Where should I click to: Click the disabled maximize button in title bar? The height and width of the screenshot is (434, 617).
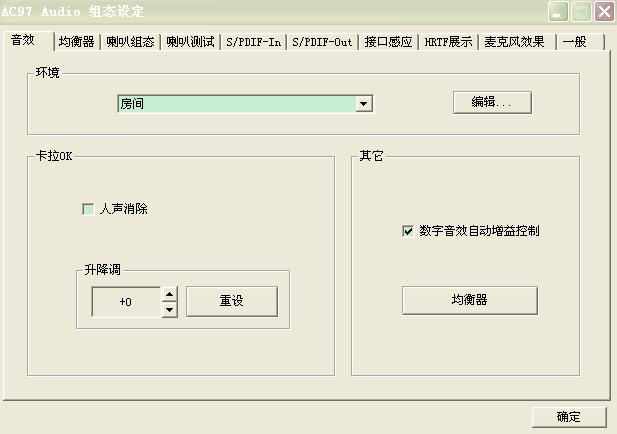pyautogui.click(x=581, y=11)
